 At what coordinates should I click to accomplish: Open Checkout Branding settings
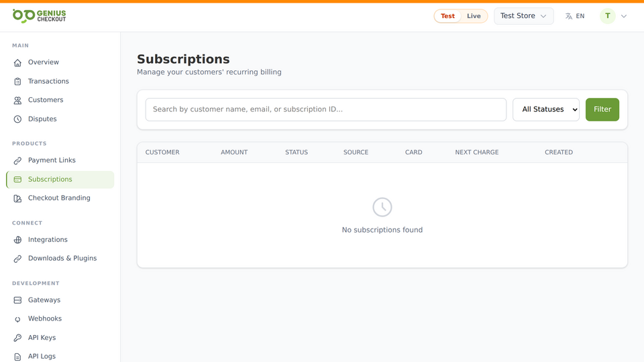point(60,198)
